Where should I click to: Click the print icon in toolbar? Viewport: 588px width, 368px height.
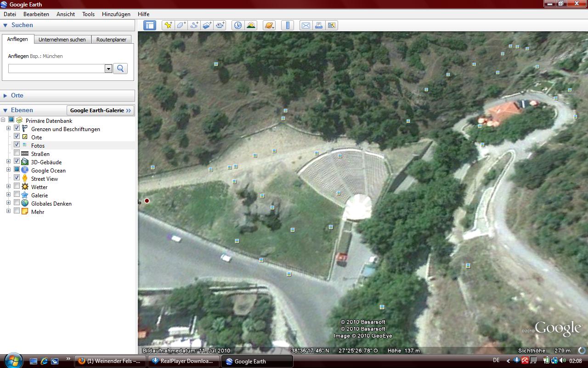tap(318, 25)
